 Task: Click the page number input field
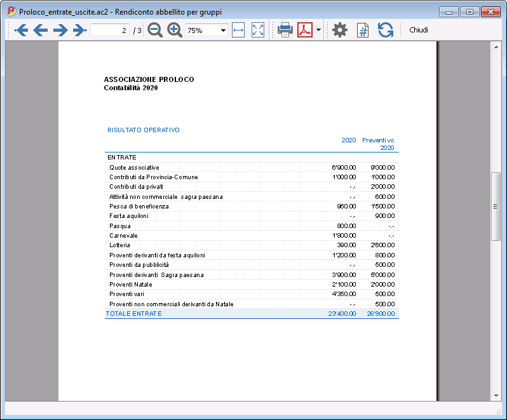click(x=110, y=30)
